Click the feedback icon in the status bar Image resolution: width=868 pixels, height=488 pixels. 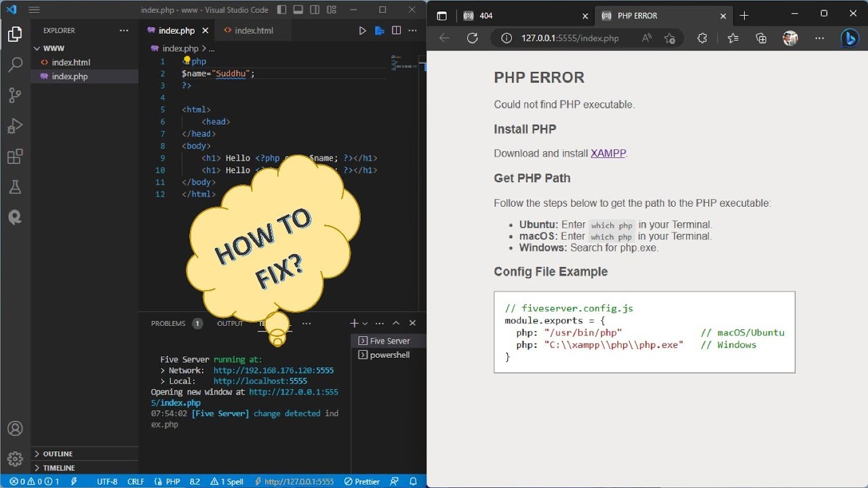(x=395, y=481)
